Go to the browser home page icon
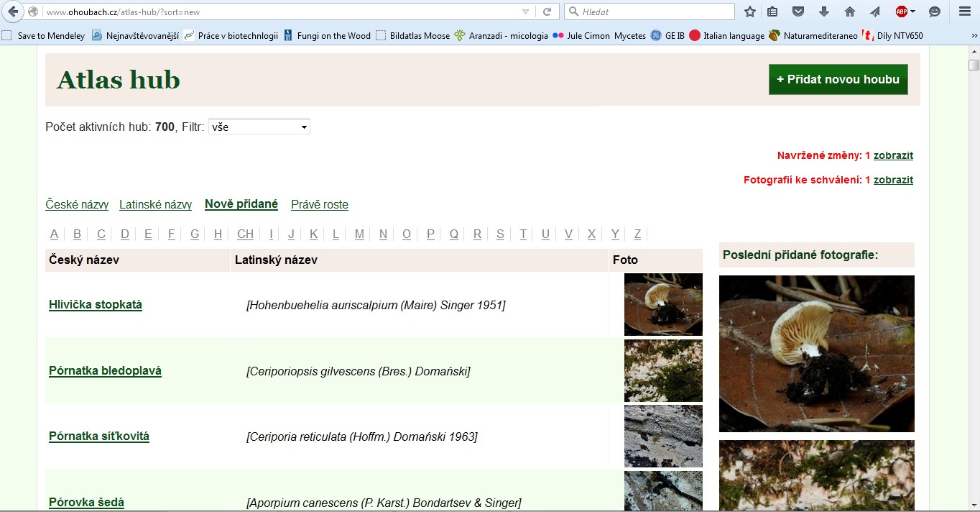980x512 pixels. 850,12
